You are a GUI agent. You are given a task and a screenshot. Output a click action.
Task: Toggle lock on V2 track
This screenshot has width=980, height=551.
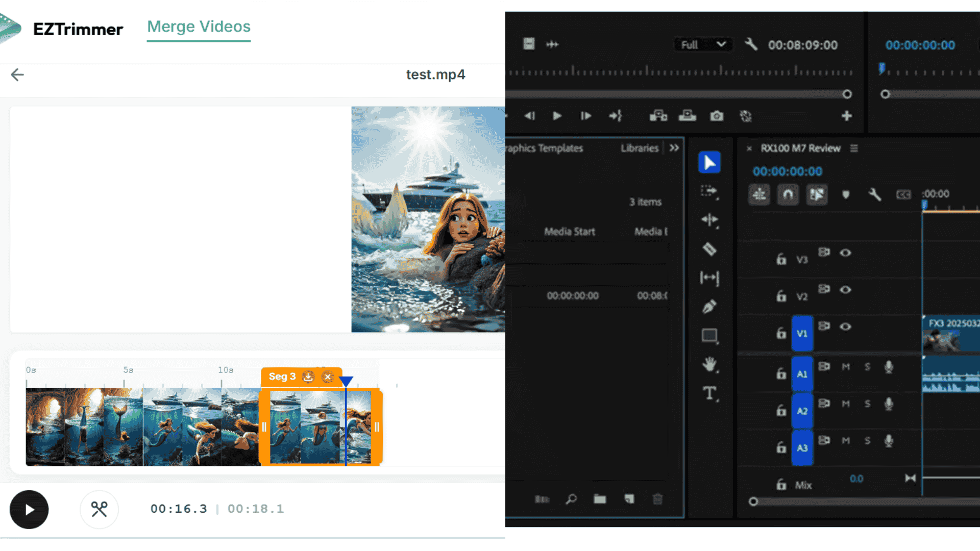pos(781,296)
